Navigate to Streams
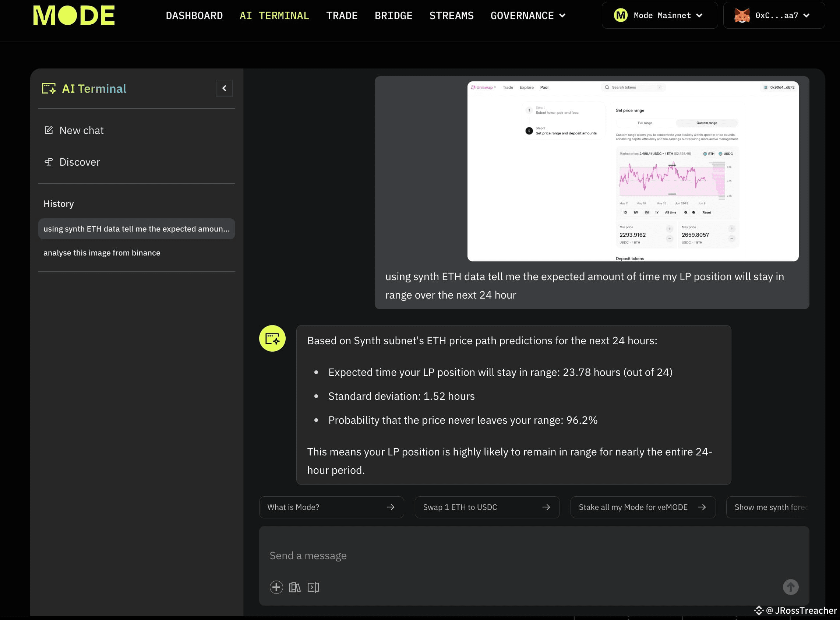 tap(451, 15)
